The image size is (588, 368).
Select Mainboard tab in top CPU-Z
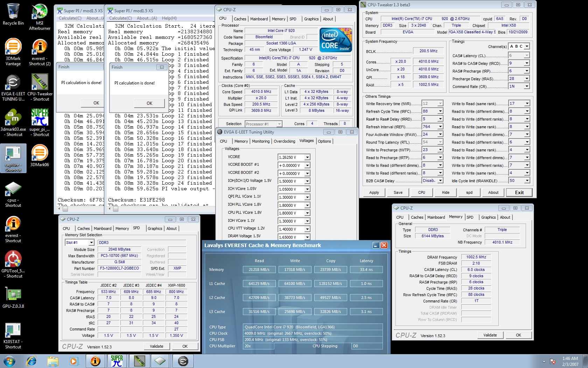click(259, 19)
